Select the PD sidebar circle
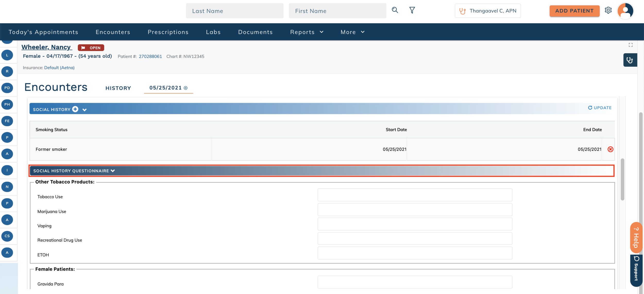Image resolution: width=644 pixels, height=294 pixels. tap(7, 88)
